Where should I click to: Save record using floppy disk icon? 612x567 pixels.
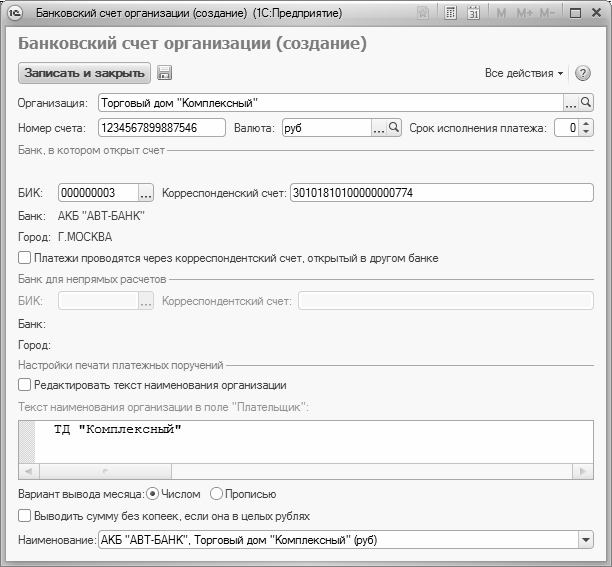pyautogui.click(x=164, y=73)
